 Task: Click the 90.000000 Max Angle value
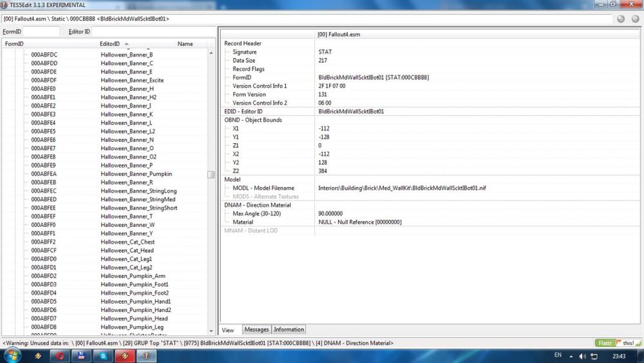[x=330, y=214]
